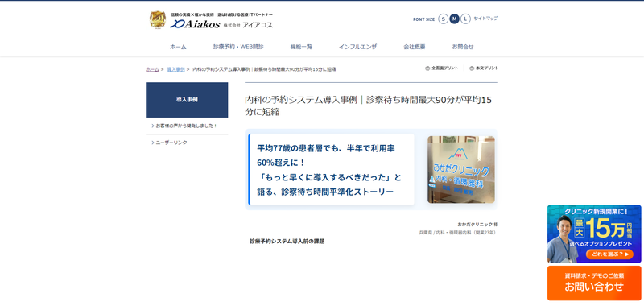Screen dimensions: 644x306
Task: Click the どれを選ぶ？ button on banner
Action: (x=609, y=254)
